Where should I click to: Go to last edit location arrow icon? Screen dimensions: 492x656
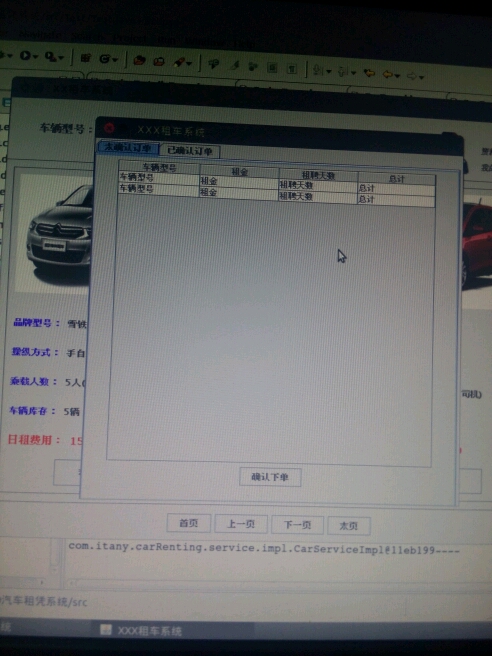pos(369,73)
